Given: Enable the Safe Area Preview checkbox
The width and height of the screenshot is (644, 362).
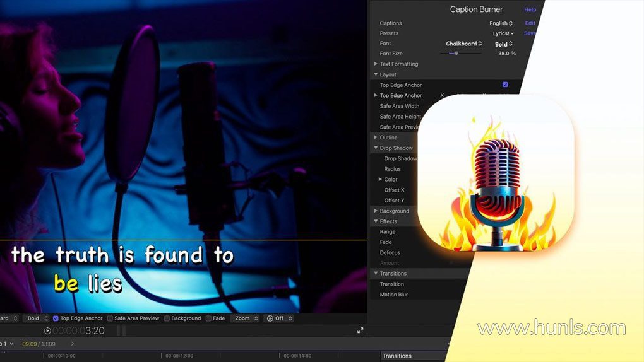Looking at the screenshot, I should [x=110, y=318].
